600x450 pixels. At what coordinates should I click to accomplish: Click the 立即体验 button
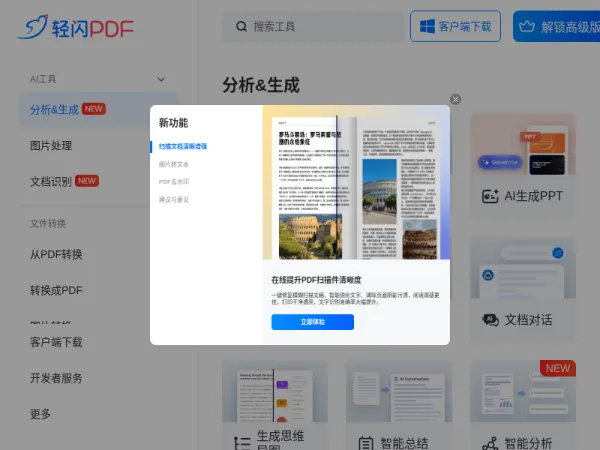tap(313, 322)
